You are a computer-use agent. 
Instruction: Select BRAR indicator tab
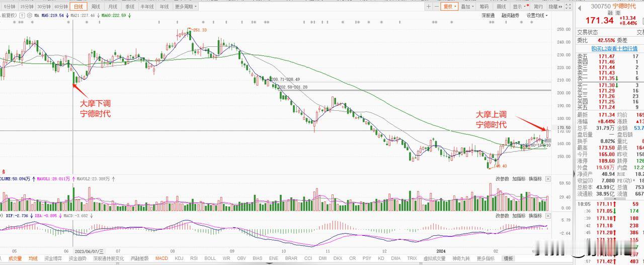291,258
